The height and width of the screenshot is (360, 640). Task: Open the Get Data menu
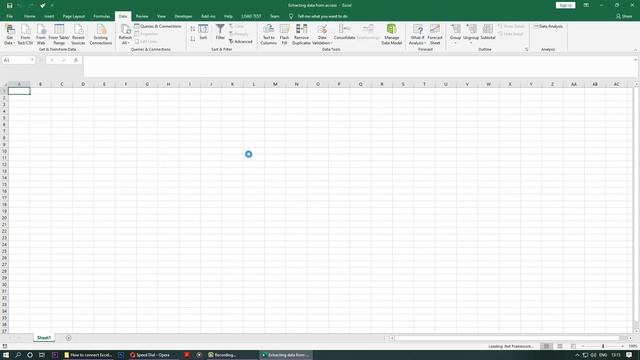point(9,34)
